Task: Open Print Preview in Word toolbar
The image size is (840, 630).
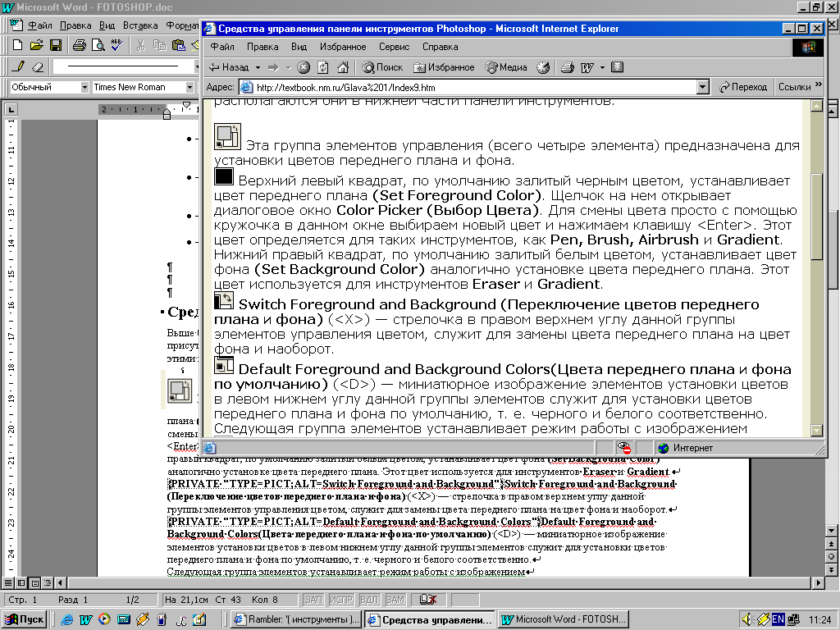Action: (98, 46)
